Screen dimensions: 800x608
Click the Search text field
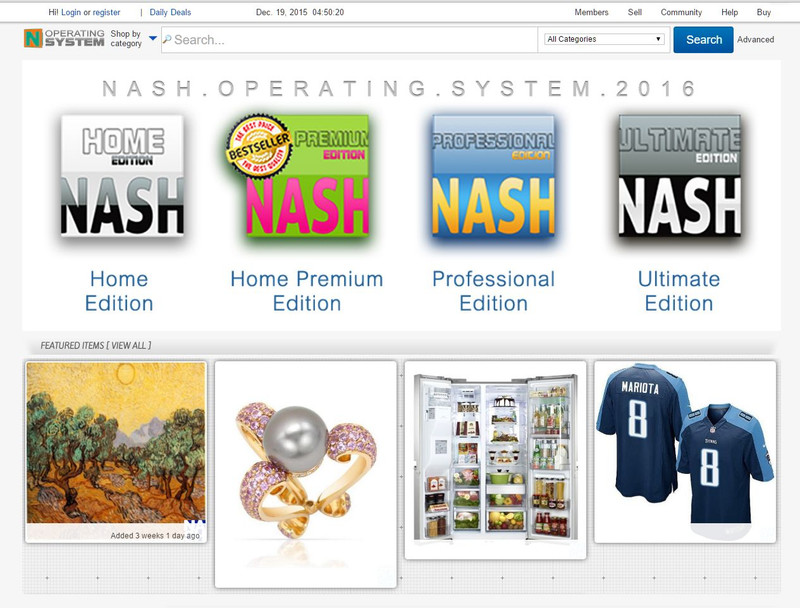pyautogui.click(x=349, y=40)
